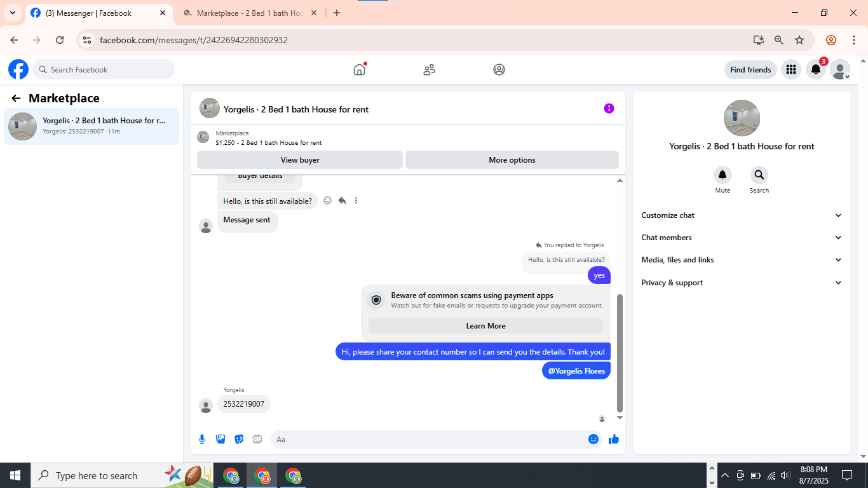Click the buyer details button in chat

pos(260,176)
